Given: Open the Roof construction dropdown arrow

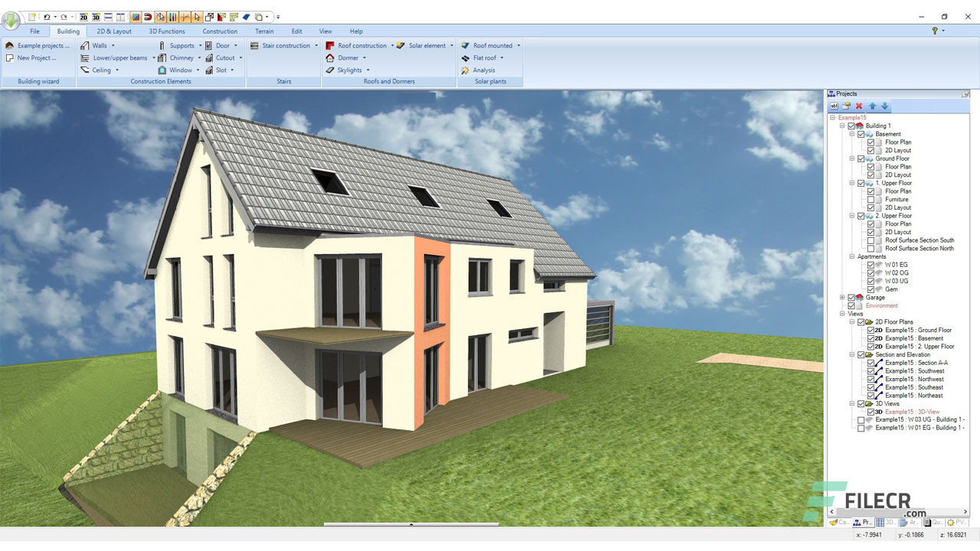Looking at the screenshot, I should coord(393,46).
